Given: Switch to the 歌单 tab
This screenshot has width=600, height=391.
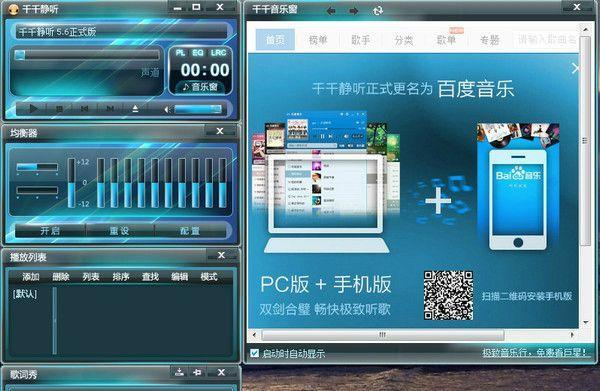Looking at the screenshot, I should coord(446,39).
